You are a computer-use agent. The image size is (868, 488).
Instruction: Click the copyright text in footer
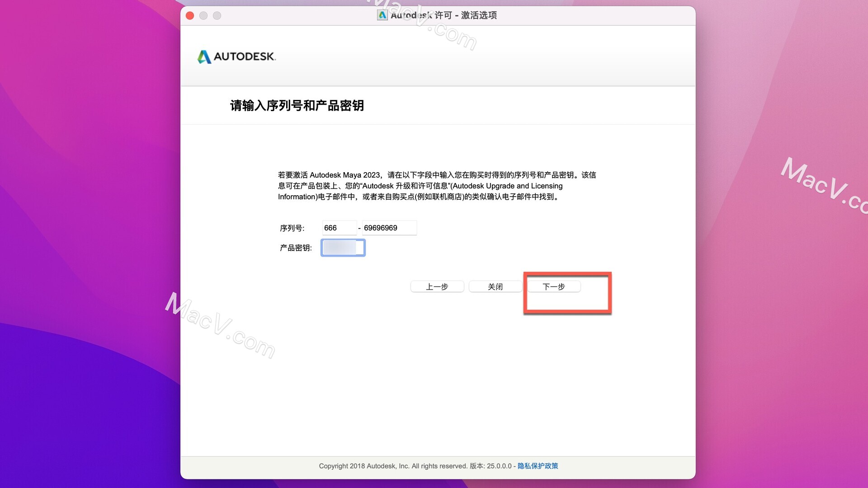[x=415, y=466]
